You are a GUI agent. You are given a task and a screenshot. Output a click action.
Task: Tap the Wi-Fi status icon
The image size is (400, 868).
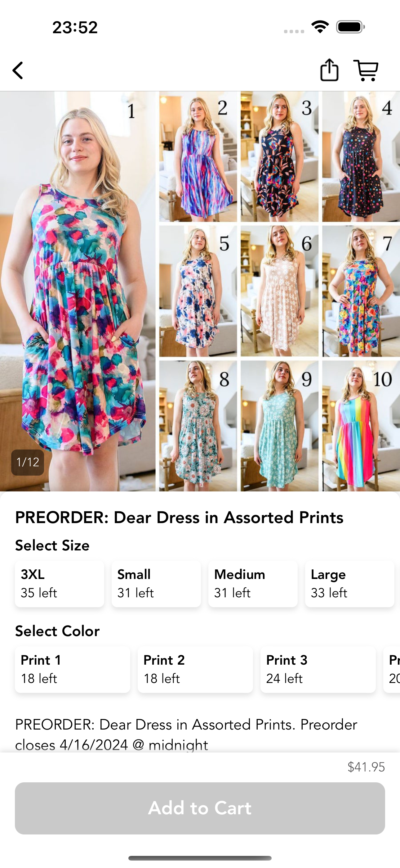point(320,27)
